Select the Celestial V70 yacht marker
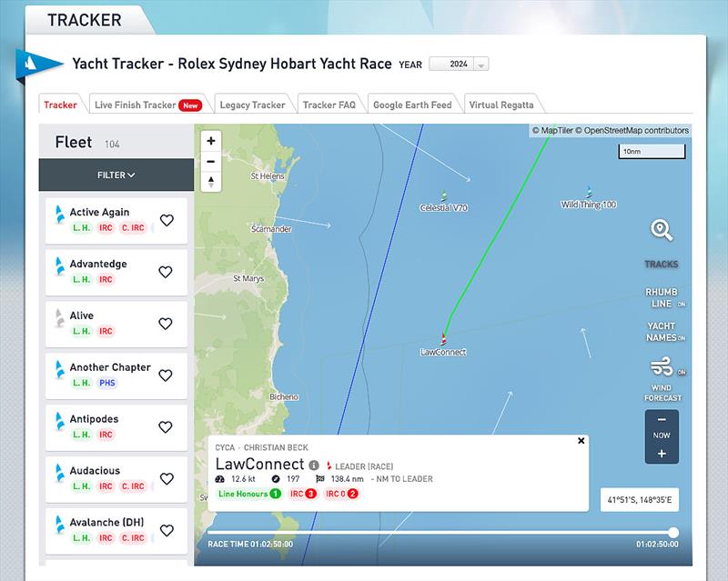This screenshot has width=728, height=581. coord(444,195)
